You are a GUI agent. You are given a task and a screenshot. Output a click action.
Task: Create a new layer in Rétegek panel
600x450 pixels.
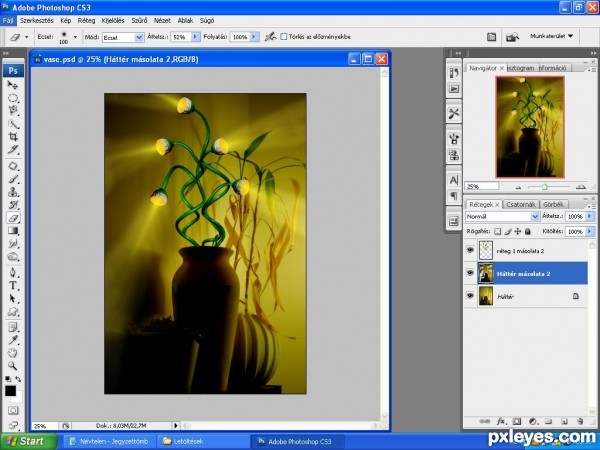pos(564,421)
